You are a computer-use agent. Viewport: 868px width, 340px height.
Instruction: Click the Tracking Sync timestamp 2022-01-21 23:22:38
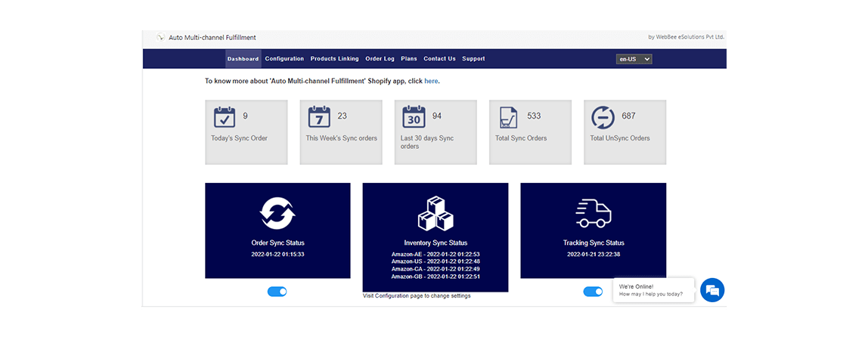(x=594, y=255)
